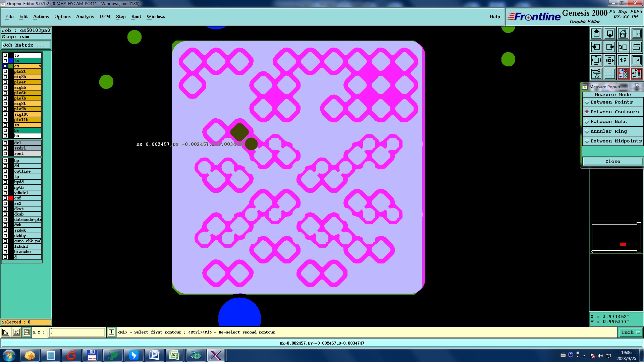Select the 'sig3b' layer name

pos(27,77)
